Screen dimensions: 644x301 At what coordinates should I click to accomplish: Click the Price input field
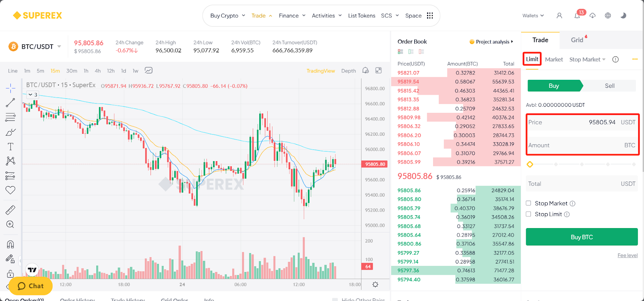coord(582,122)
